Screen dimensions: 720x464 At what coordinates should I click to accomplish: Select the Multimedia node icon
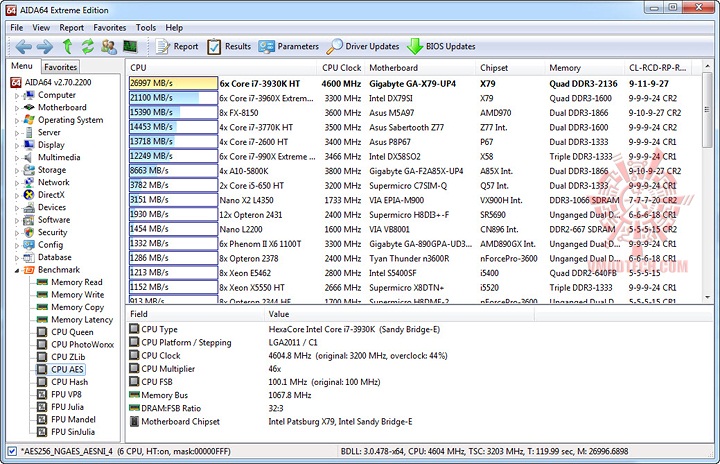coord(29,157)
